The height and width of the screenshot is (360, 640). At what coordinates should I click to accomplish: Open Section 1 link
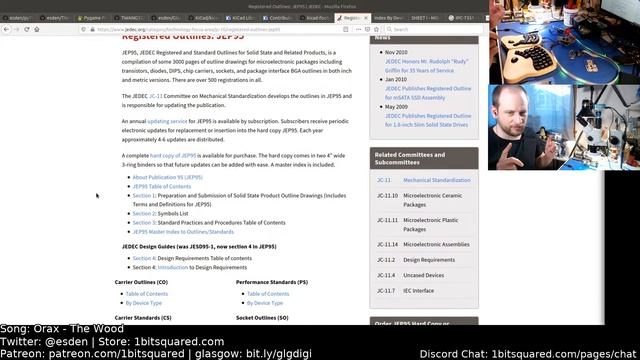144,196
